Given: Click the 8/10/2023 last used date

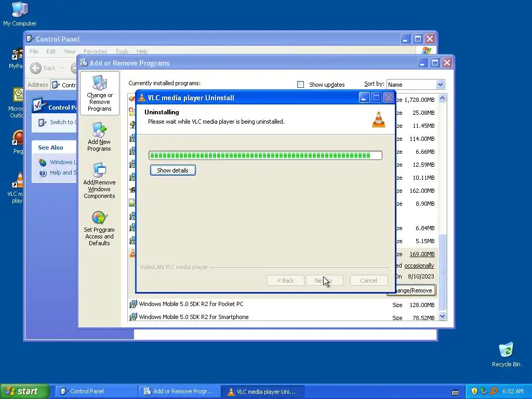Looking at the screenshot, I should tap(421, 276).
